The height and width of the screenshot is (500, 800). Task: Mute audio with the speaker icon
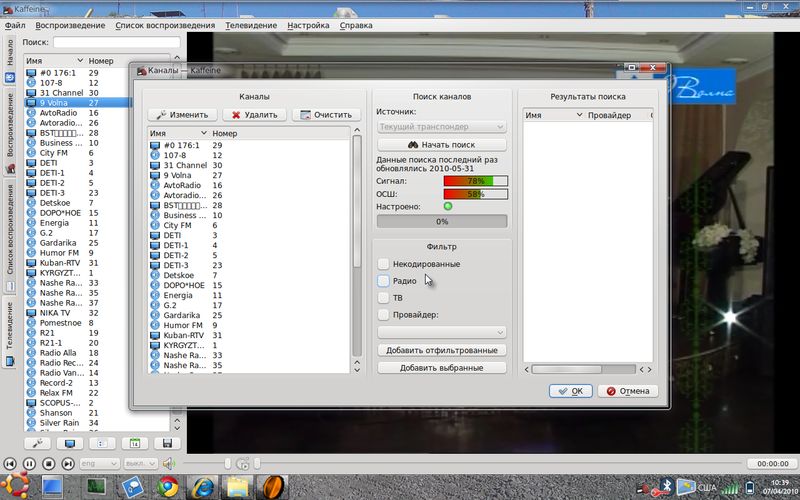tap(168, 464)
